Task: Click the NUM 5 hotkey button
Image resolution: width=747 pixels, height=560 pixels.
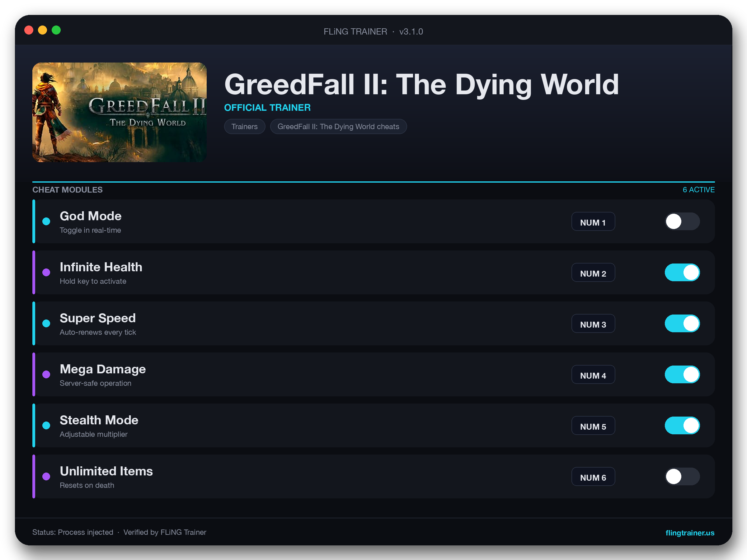Action: [593, 425]
